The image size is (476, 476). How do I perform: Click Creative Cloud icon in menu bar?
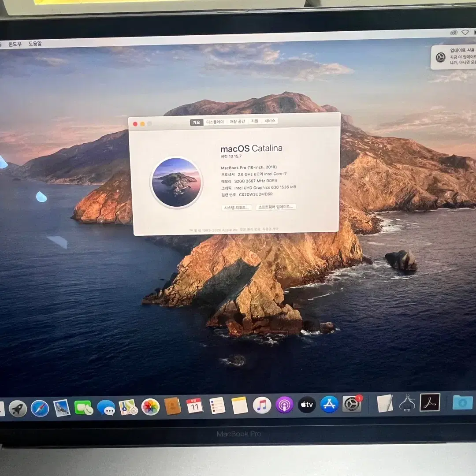(454, 33)
